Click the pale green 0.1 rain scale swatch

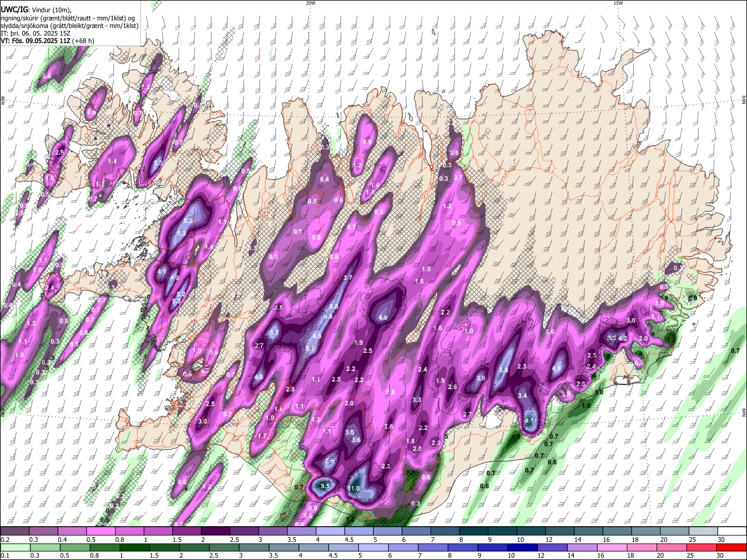(15, 547)
